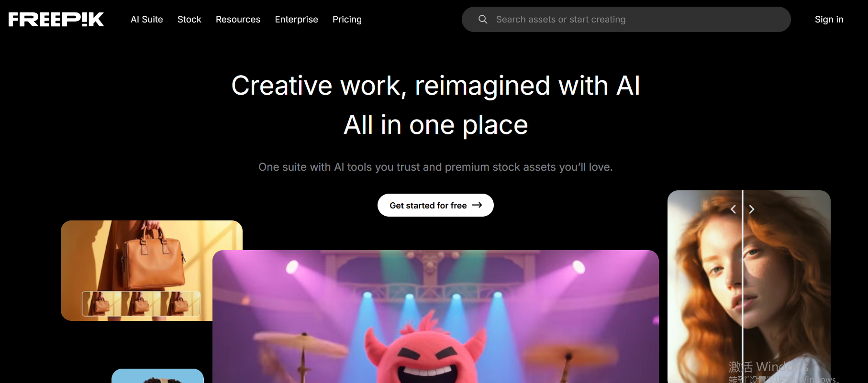Image resolution: width=868 pixels, height=383 pixels.
Task: Expand the Resources menu
Action: click(238, 19)
